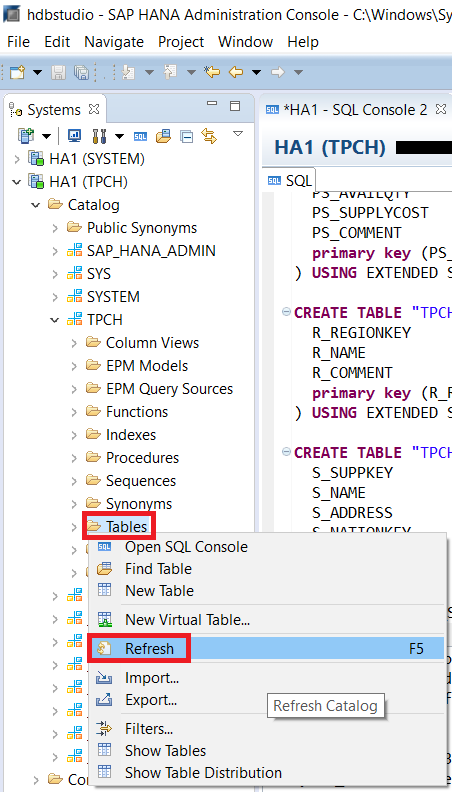Expand the HA1 (SYSTEM) tree node

pyautogui.click(x=17, y=159)
